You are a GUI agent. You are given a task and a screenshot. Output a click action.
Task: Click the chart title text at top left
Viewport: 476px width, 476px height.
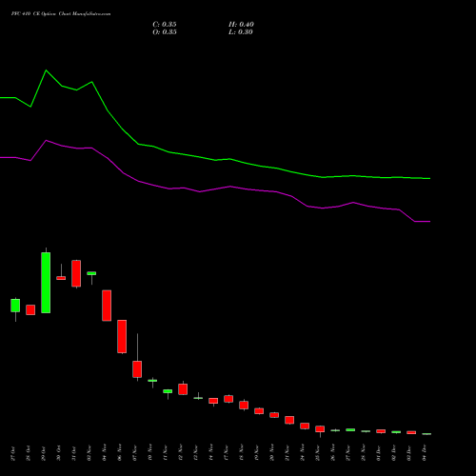[61, 14]
